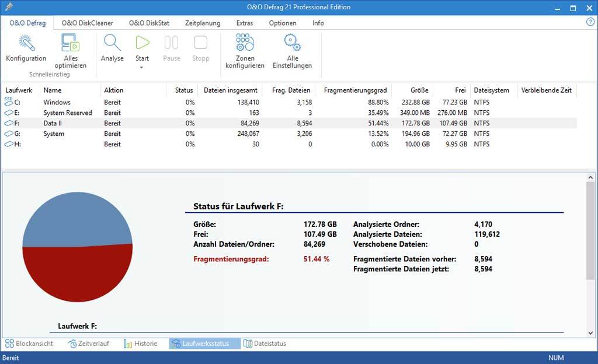
Task: Click the Stopp icon
Action: pos(201,43)
